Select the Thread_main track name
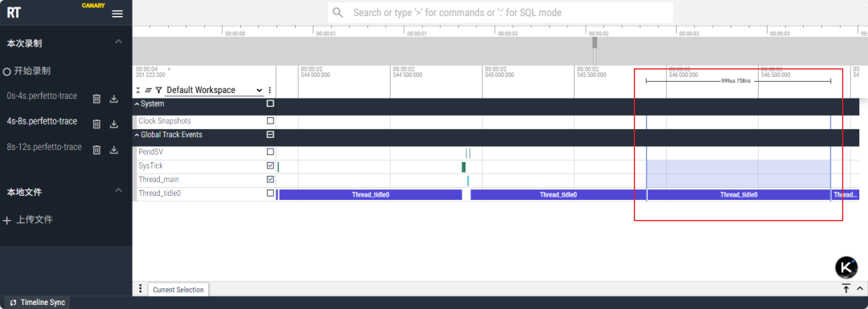Viewport: 868px width, 309px height. coord(159,179)
